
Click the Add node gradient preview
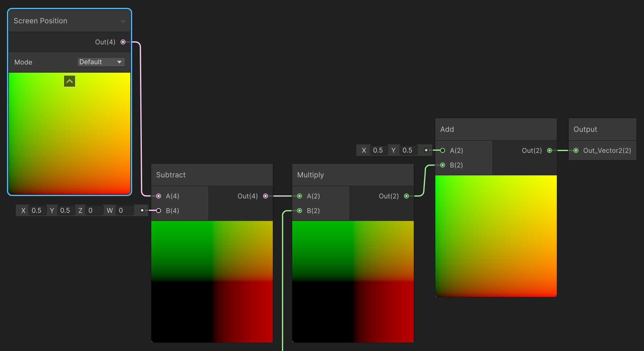pyautogui.click(x=496, y=236)
